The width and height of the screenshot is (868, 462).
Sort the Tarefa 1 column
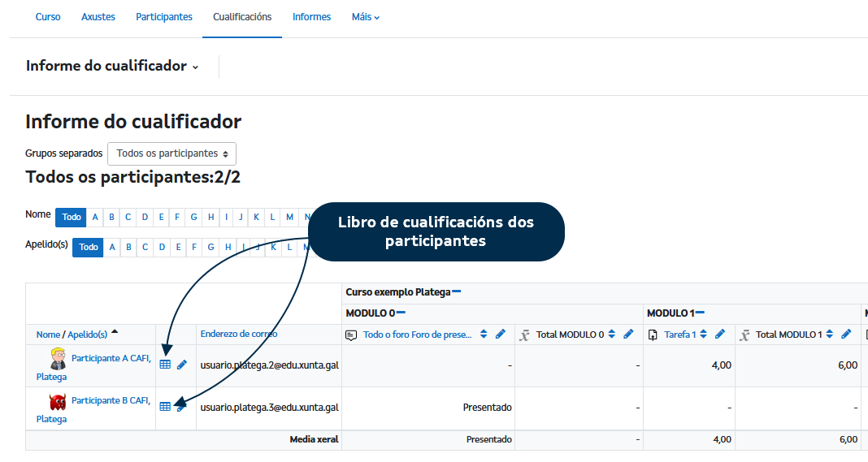[704, 335]
